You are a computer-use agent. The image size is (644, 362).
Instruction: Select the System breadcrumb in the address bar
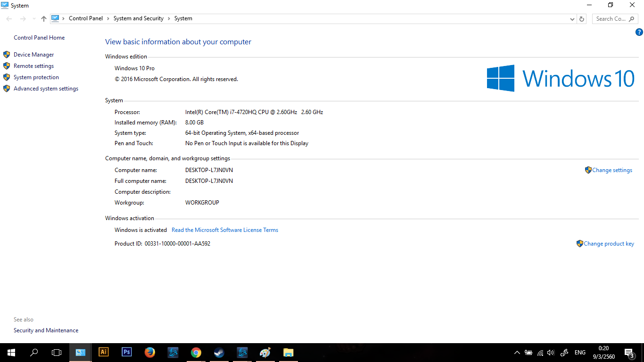[183, 18]
